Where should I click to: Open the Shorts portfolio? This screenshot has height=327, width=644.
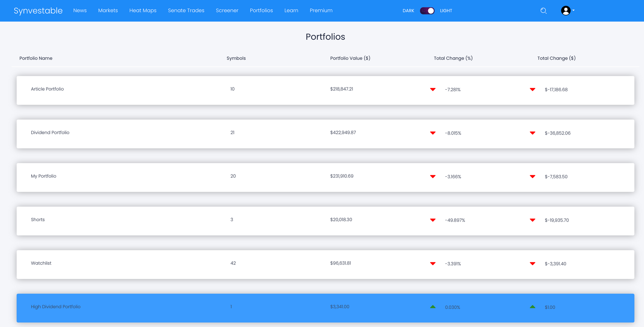coord(326,221)
